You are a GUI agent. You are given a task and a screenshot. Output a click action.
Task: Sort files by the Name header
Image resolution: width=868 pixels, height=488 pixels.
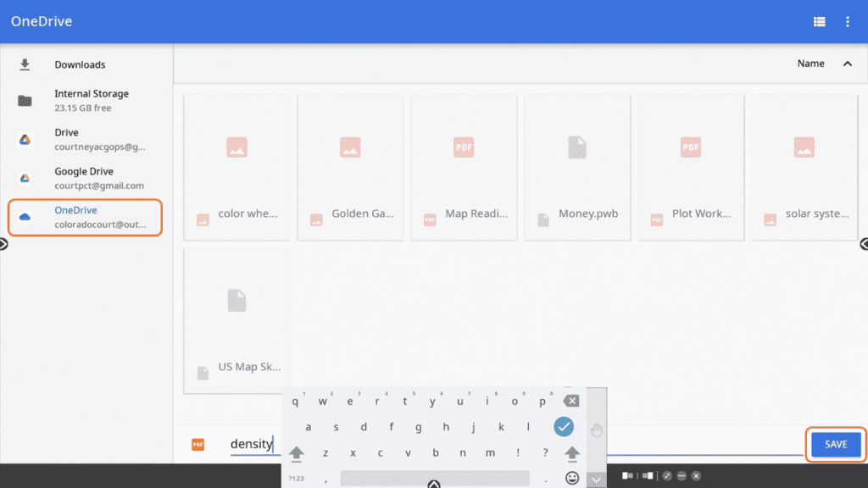click(810, 64)
